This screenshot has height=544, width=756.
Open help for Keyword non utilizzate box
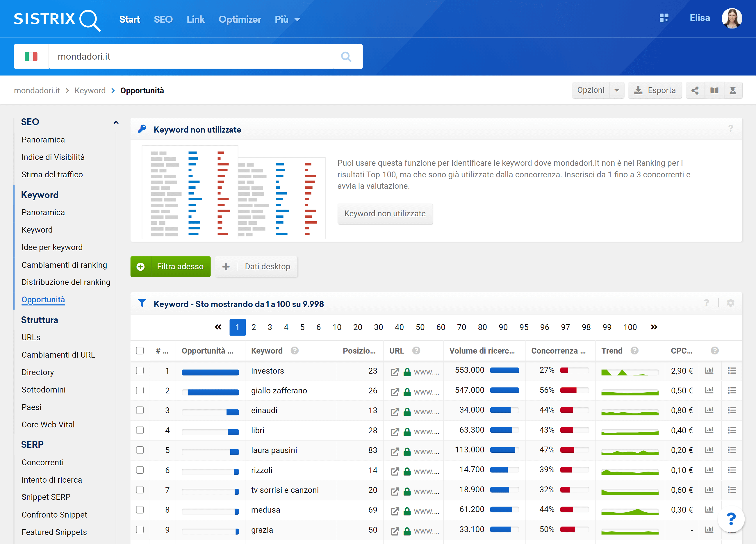pos(730,129)
